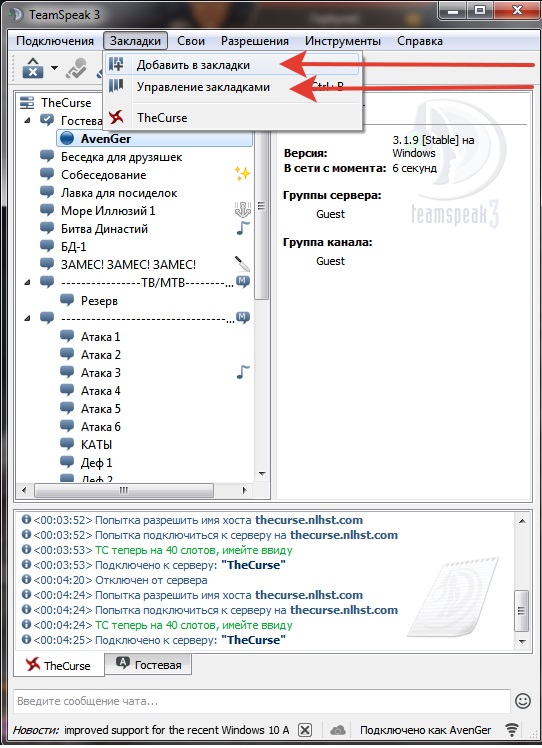Open the Свои menu
This screenshot has width=542, height=748.
[x=191, y=41]
